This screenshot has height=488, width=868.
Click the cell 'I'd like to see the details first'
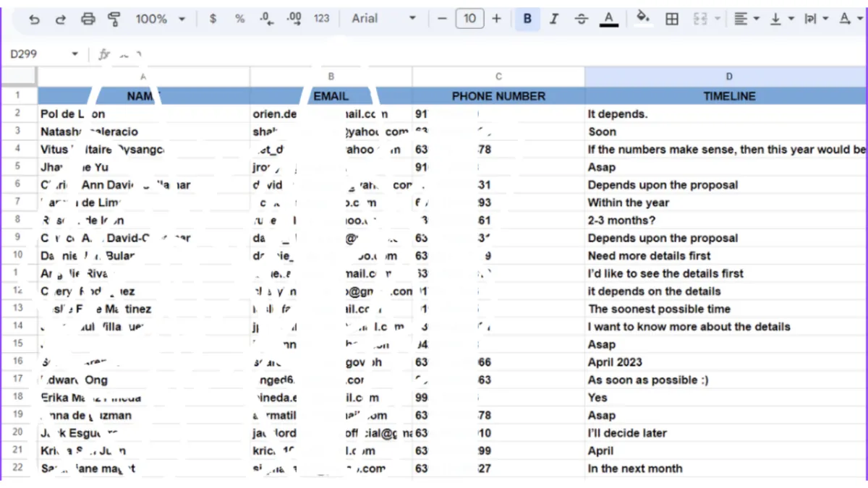pyautogui.click(x=726, y=273)
